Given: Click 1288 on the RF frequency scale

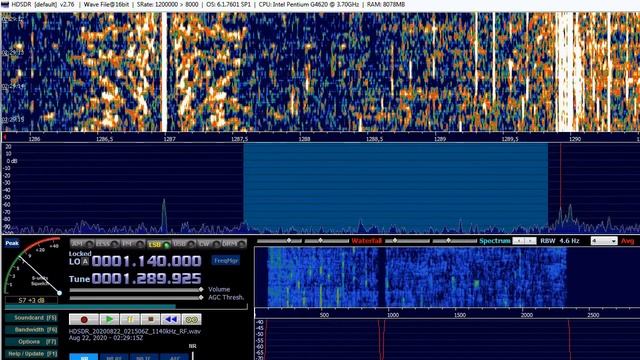Looking at the screenshot, I should click(x=304, y=139).
